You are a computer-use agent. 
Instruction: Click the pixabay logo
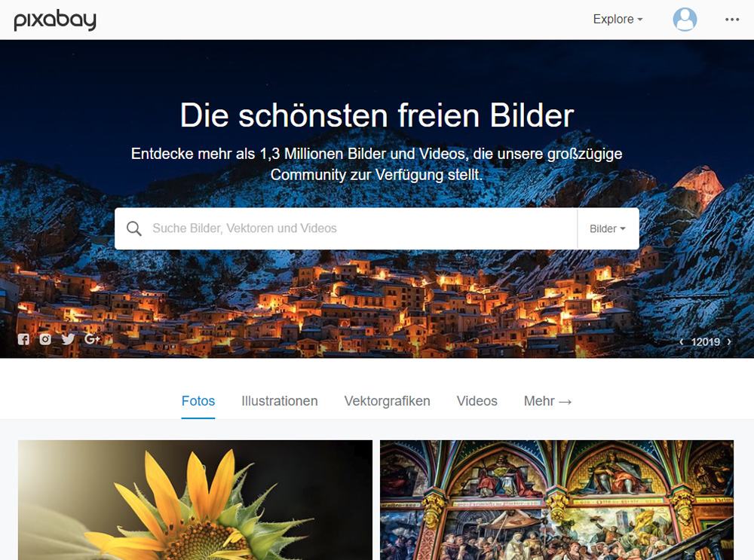[x=55, y=20]
